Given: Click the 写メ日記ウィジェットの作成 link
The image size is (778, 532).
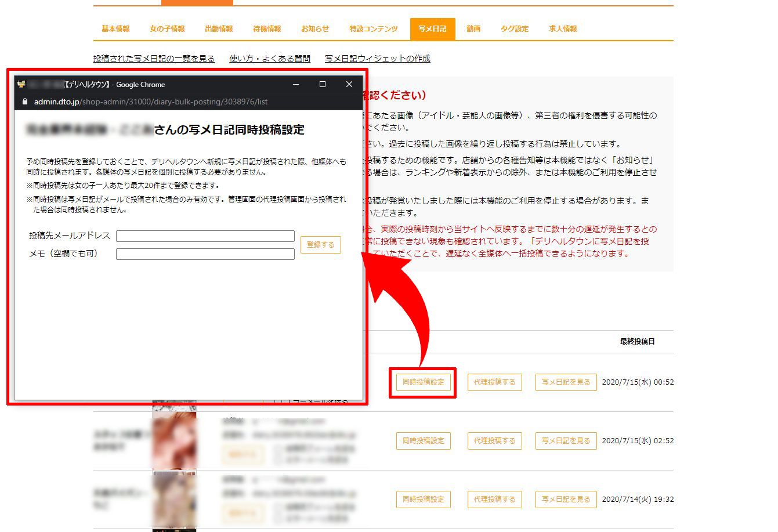Looking at the screenshot, I should [377, 59].
